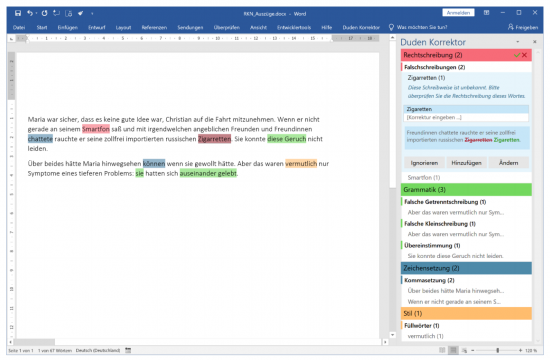Click the highlighted phrase 'auseinander gelebt'

208,173
